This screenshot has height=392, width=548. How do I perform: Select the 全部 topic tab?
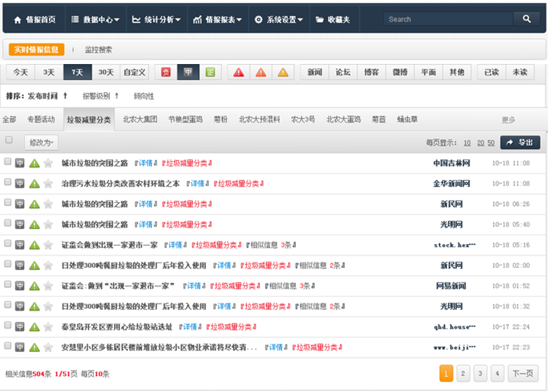point(9,119)
